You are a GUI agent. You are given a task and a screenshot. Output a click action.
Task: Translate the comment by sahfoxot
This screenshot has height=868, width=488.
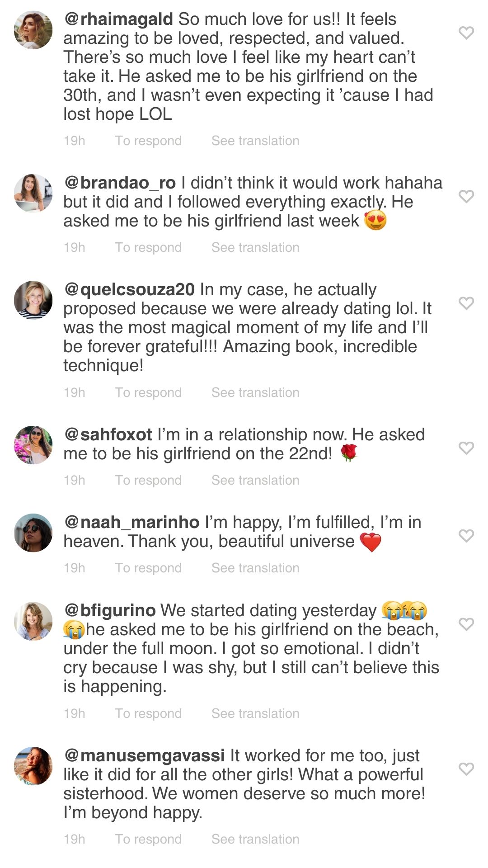pyautogui.click(x=255, y=480)
